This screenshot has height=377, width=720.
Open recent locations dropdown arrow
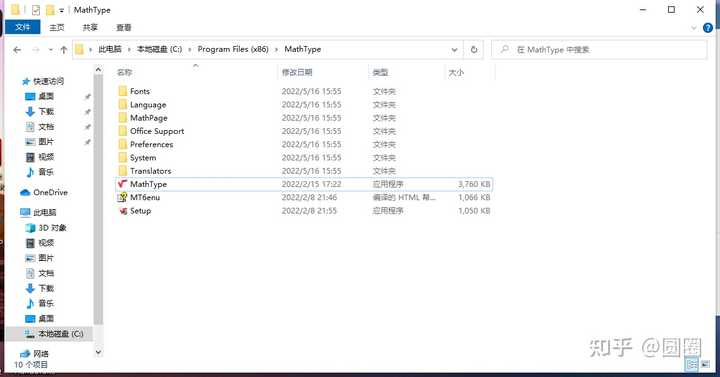(x=51, y=50)
